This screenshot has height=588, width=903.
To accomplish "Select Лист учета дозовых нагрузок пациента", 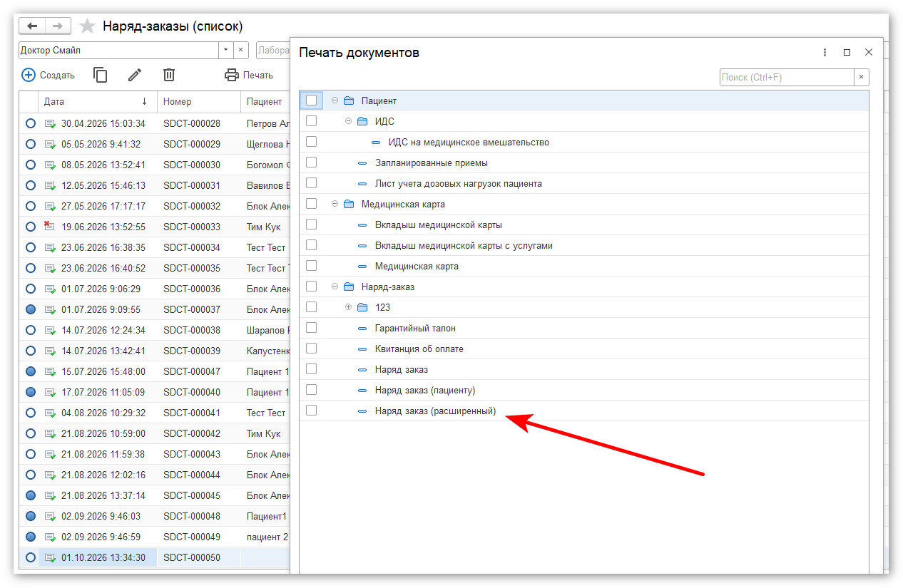I will click(x=459, y=183).
